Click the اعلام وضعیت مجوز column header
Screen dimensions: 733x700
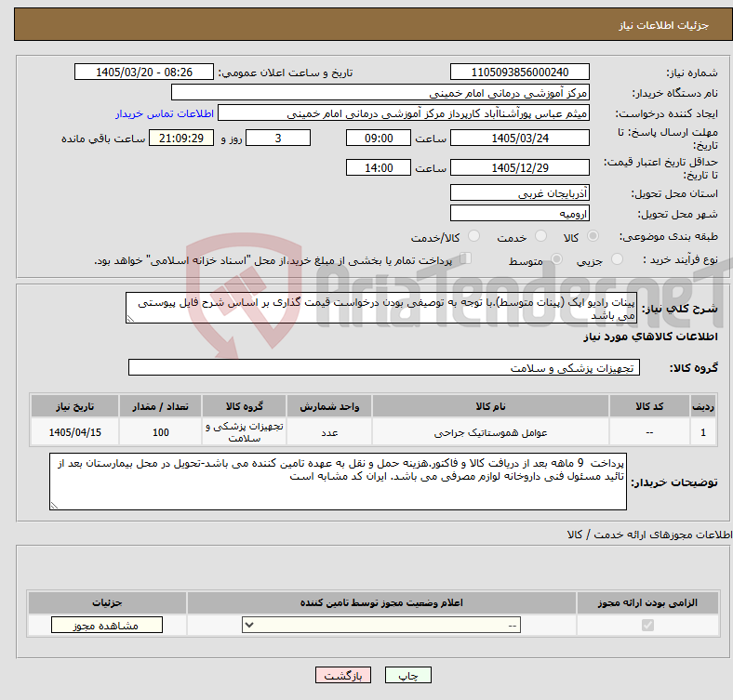pyautogui.click(x=381, y=602)
